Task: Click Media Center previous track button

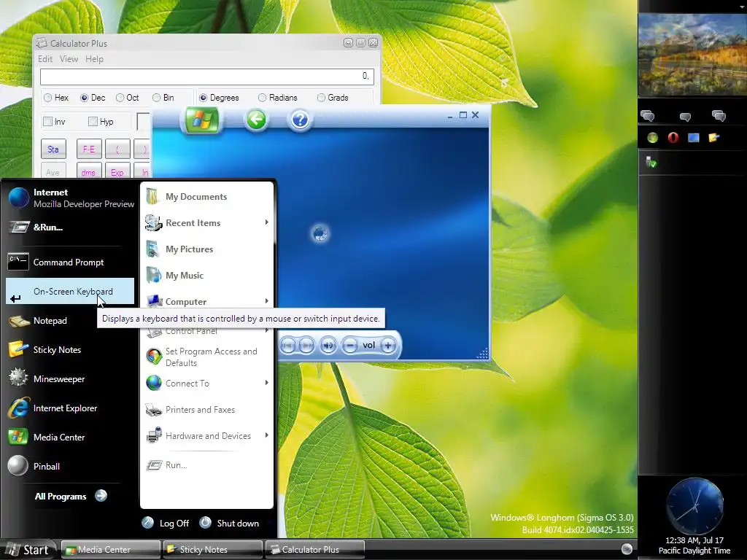Action: click(287, 345)
